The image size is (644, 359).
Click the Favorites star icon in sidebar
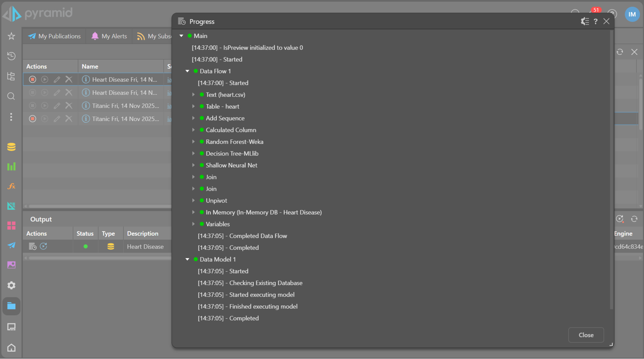coord(11,36)
